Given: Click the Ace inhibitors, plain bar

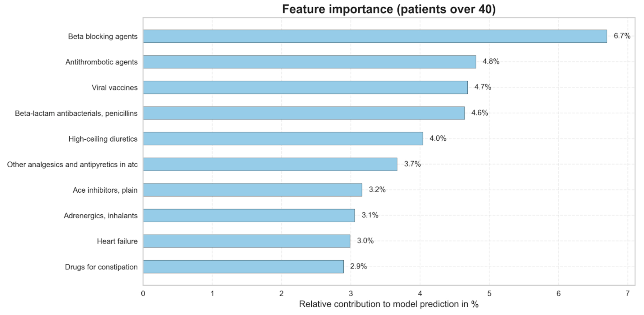Looking at the screenshot, I should pyautogui.click(x=252, y=190).
